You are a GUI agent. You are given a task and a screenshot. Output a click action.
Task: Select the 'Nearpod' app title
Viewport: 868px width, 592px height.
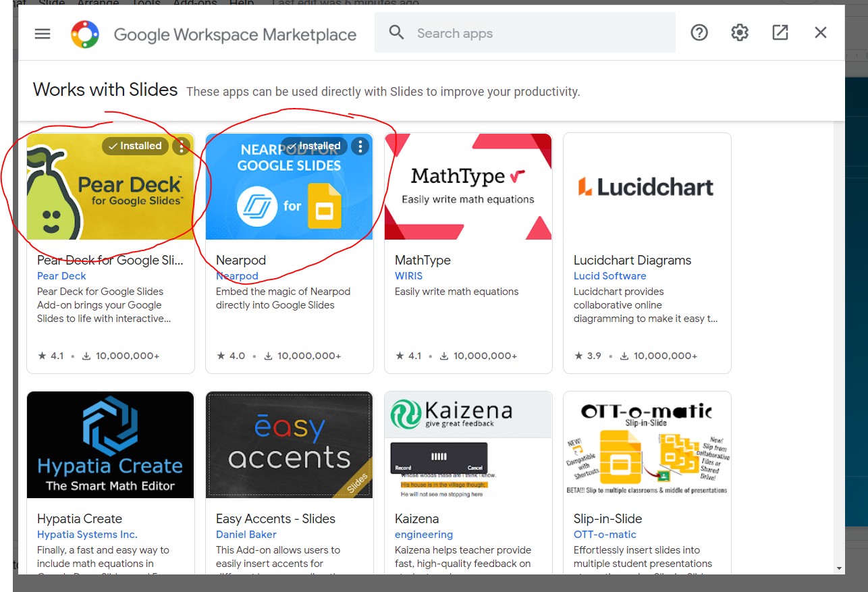coord(241,261)
